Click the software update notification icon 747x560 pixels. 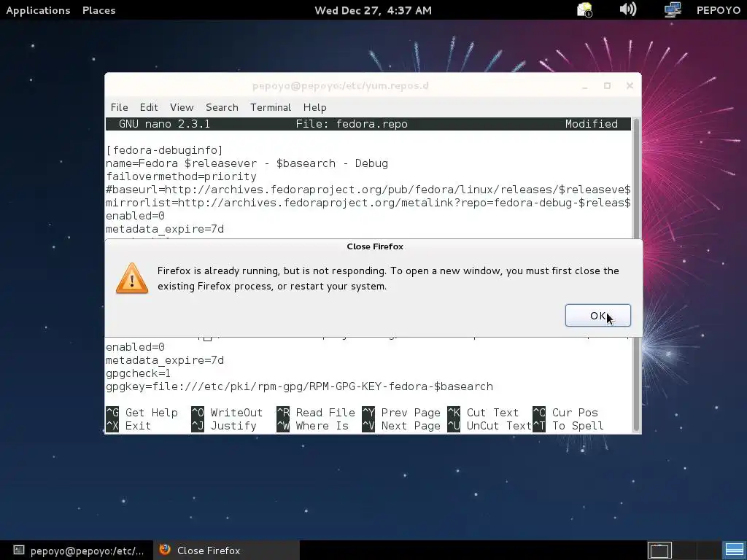pyautogui.click(x=584, y=9)
